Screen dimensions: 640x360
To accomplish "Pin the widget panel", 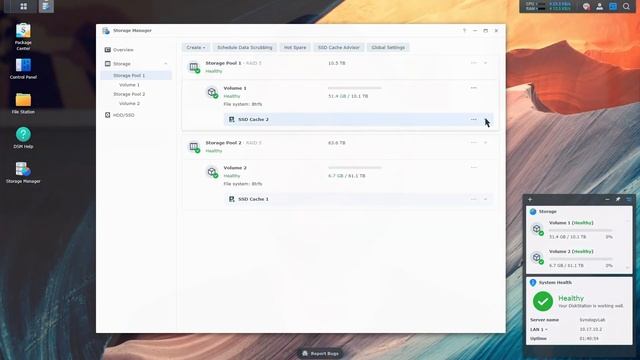I will (618, 199).
